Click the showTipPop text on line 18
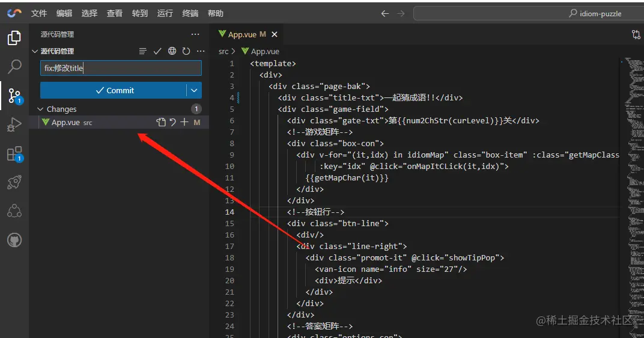 coord(472,258)
